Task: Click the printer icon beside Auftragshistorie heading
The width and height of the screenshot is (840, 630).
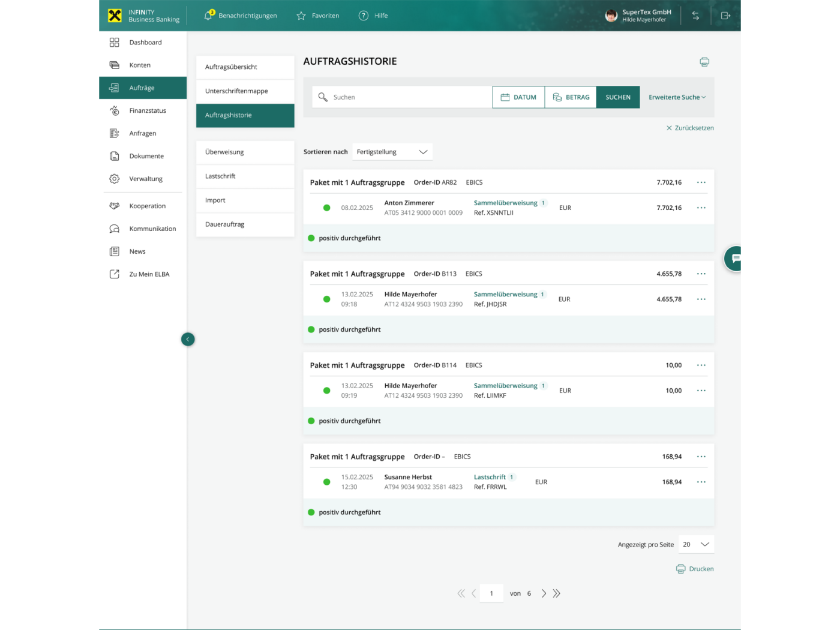Action: click(x=704, y=62)
